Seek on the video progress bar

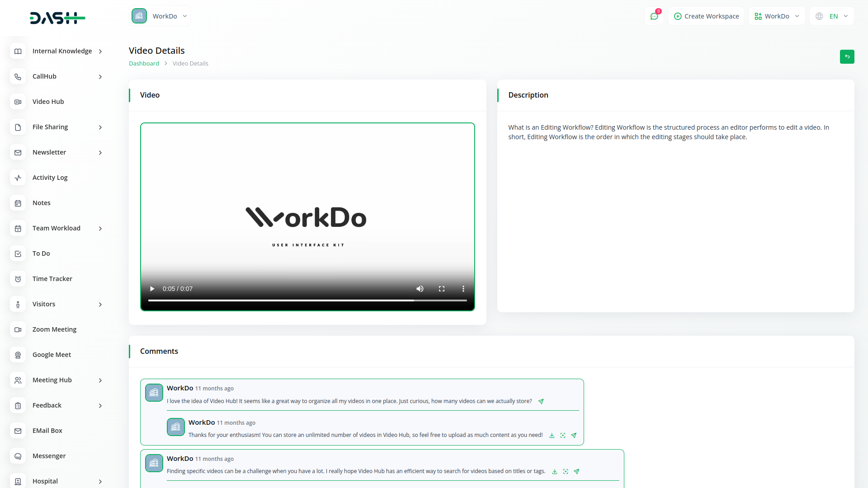point(307,300)
